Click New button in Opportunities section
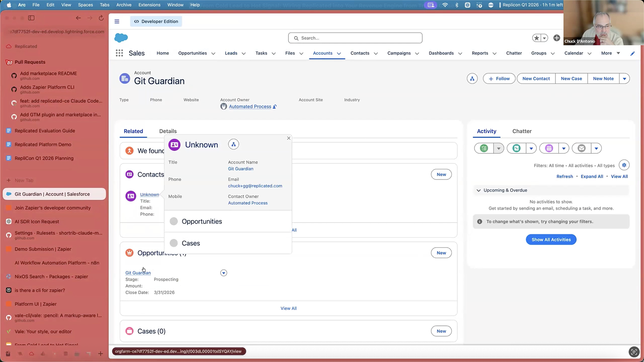The width and height of the screenshot is (644, 362). click(x=441, y=253)
